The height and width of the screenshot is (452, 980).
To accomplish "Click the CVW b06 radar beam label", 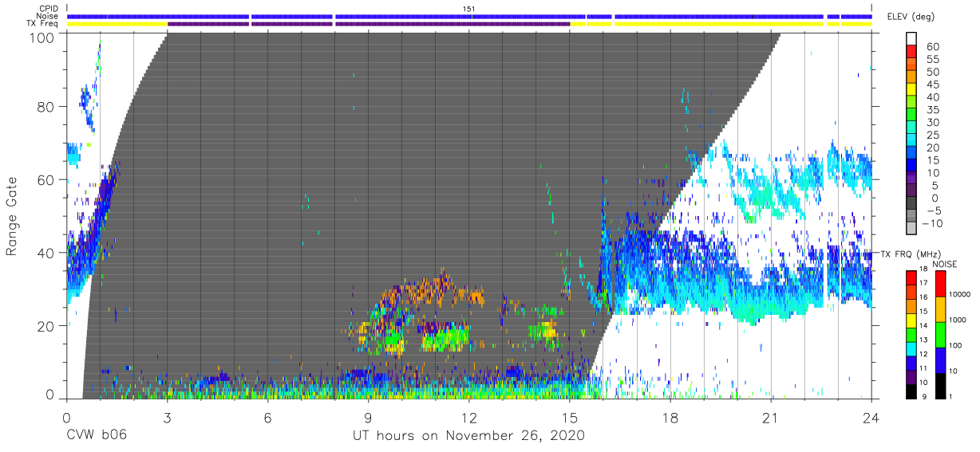I will tap(96, 436).
